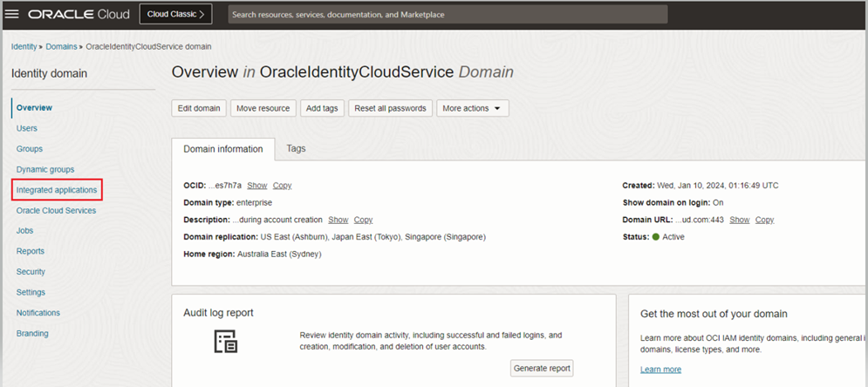Click the Generate report button
The width and height of the screenshot is (868, 387).
point(542,368)
